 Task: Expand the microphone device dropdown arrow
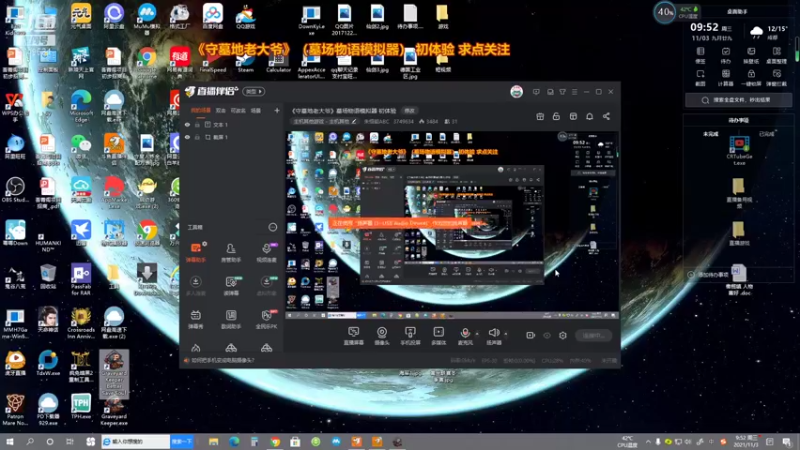coord(477,334)
